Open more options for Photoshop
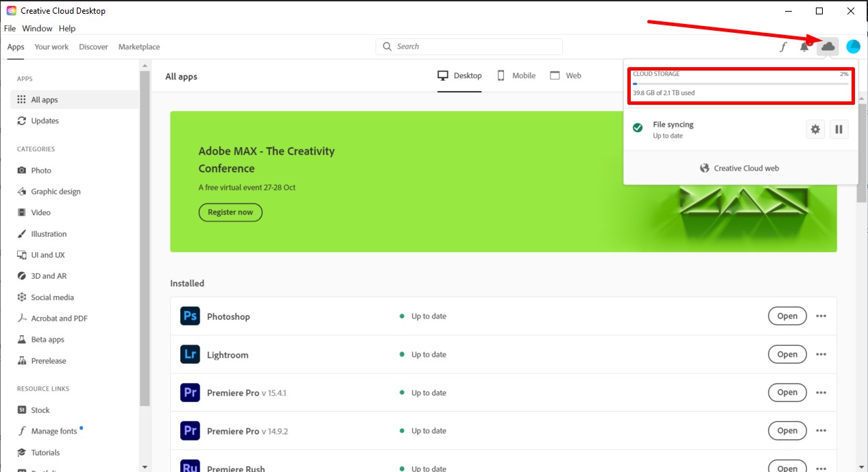Viewport: 868px width, 472px height. 821,316
